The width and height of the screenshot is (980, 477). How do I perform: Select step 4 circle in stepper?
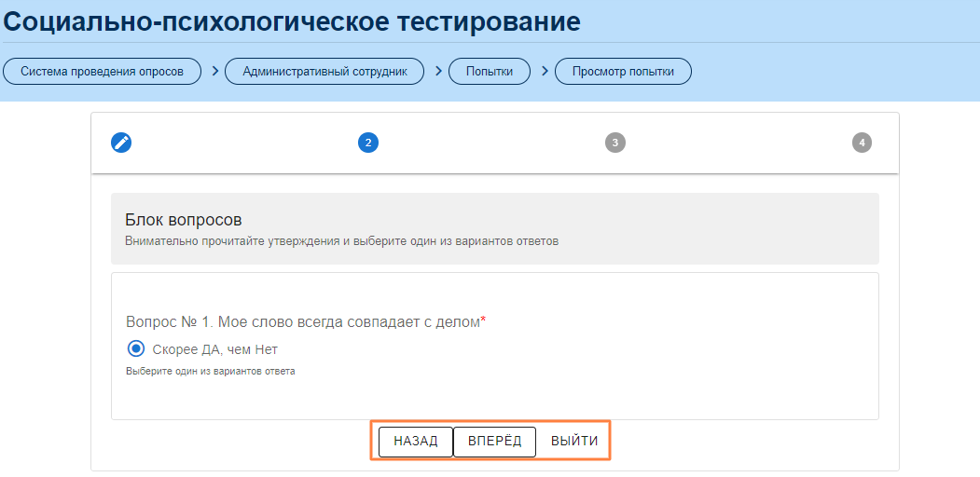pyautogui.click(x=862, y=143)
